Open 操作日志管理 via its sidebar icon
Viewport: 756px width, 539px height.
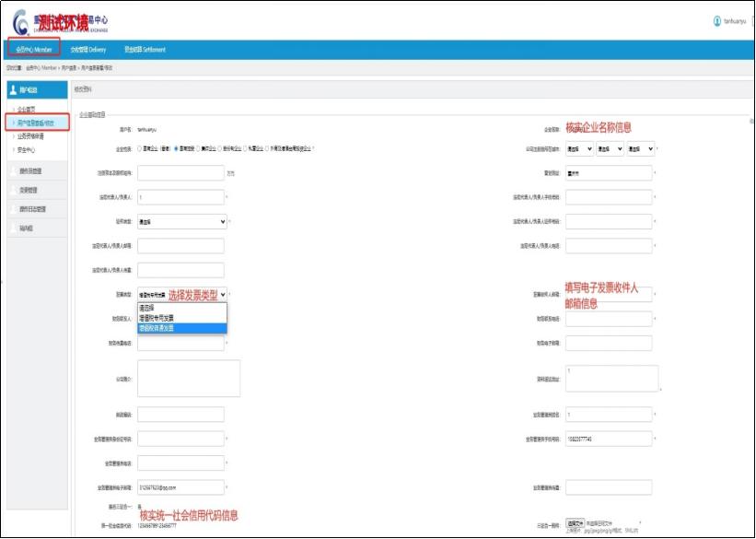click(x=12, y=209)
